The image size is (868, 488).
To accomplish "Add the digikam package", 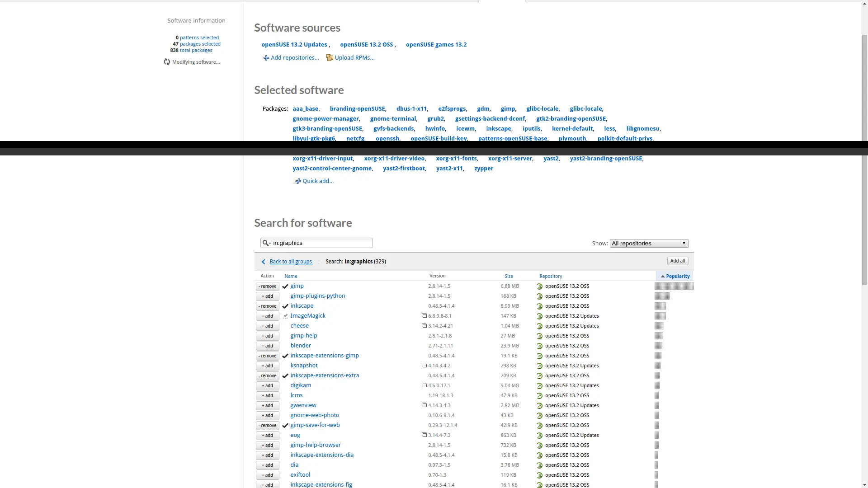I will coord(268,386).
